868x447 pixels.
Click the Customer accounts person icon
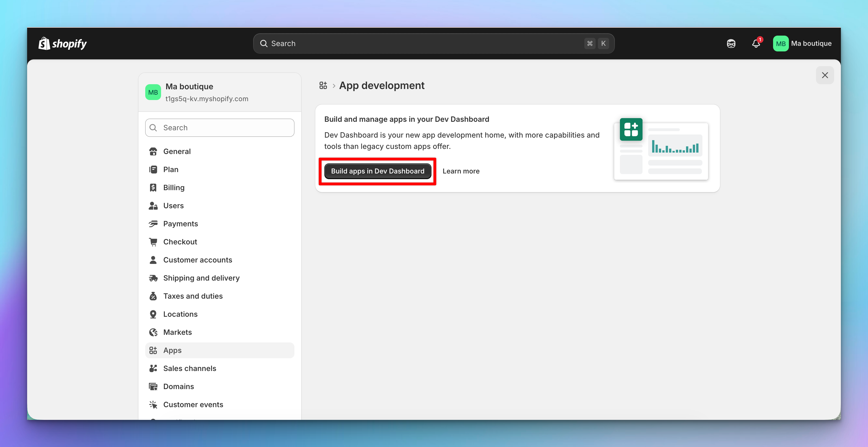(x=153, y=260)
